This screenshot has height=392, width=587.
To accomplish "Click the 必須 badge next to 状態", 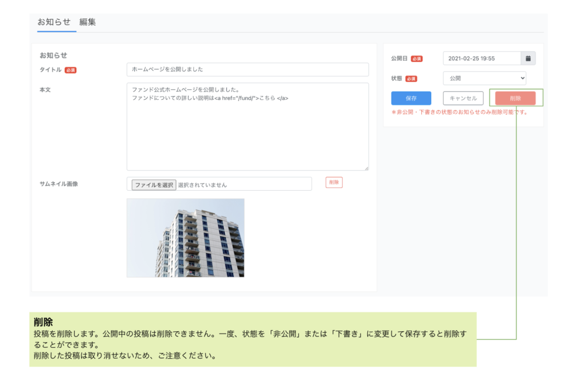I will click(x=411, y=79).
